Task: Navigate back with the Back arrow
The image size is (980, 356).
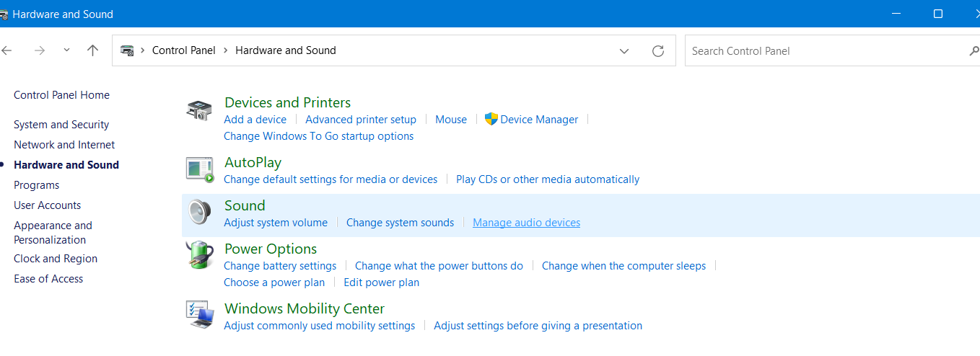Action: tap(7, 50)
